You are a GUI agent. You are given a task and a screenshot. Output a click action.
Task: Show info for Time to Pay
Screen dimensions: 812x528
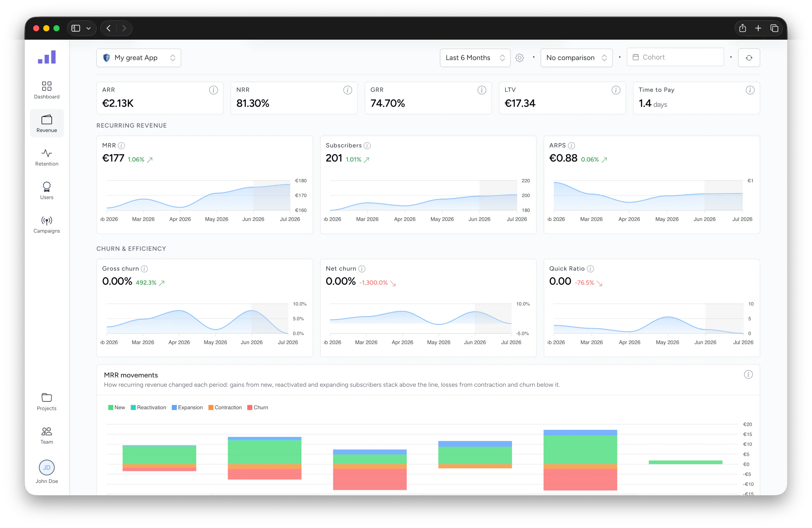click(x=750, y=90)
